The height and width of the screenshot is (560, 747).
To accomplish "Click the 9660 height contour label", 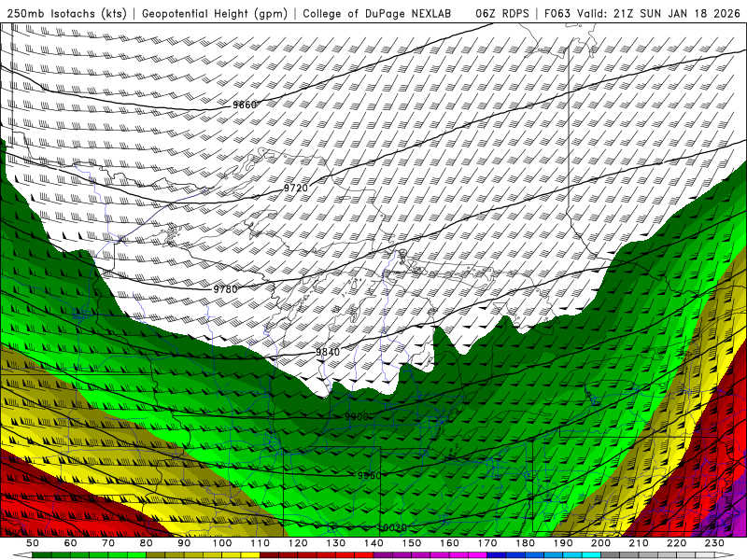I will tap(245, 105).
